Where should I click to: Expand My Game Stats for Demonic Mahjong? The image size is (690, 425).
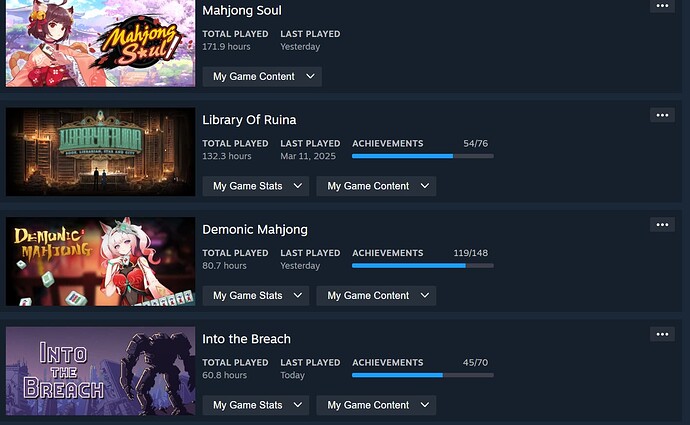pyautogui.click(x=256, y=296)
